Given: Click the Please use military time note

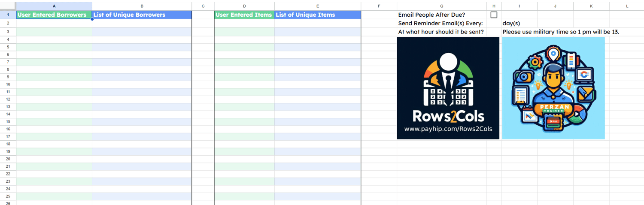Looking at the screenshot, I should (561, 32).
